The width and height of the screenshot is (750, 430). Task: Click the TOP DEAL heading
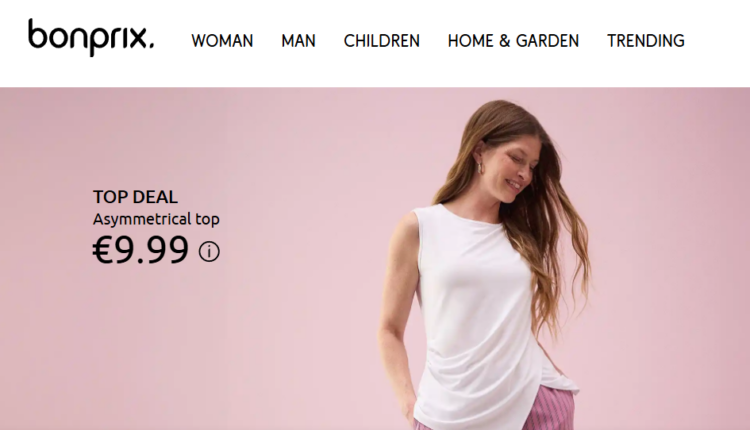tap(135, 197)
